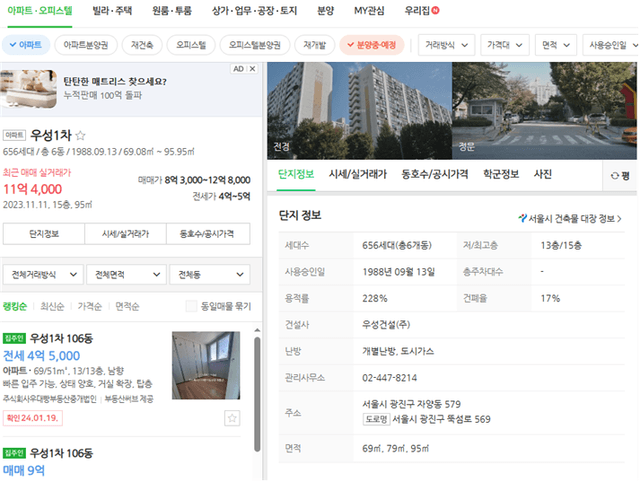Toggle the 오피스텔 filter chip

pos(191,45)
